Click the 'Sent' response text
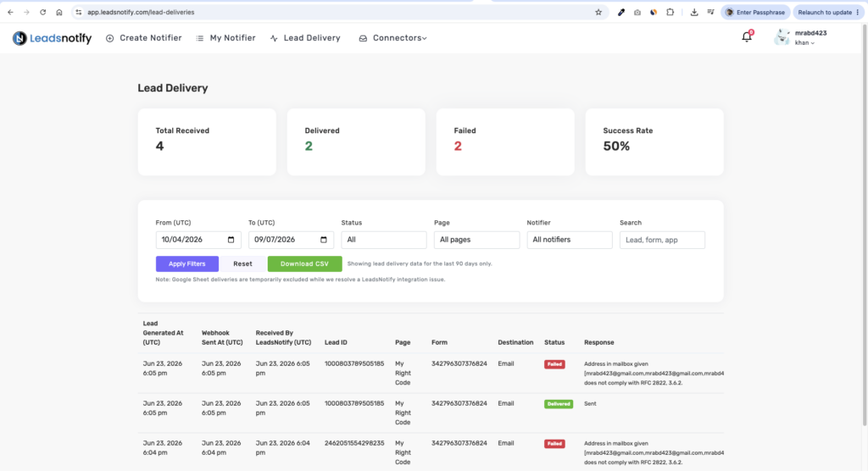The width and height of the screenshot is (868, 471). point(590,404)
